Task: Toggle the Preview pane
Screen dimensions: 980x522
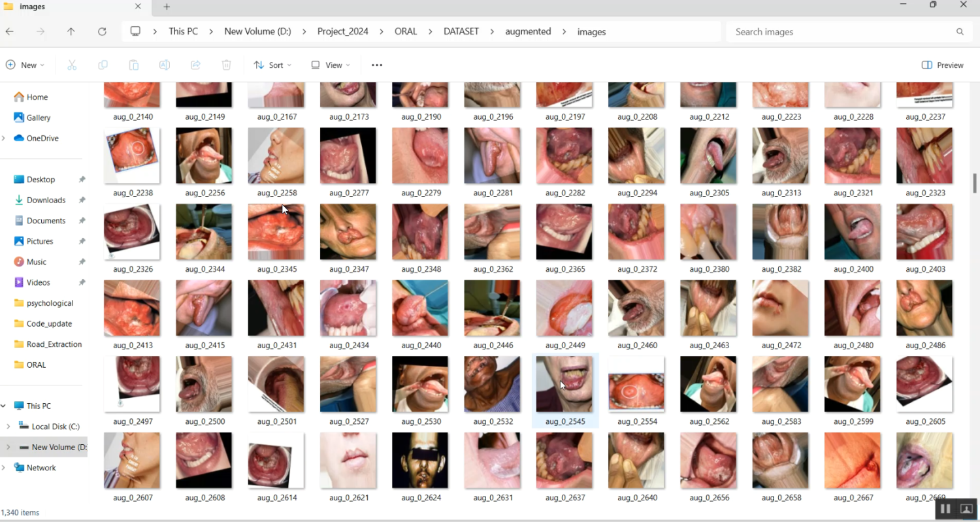Action: [942, 65]
